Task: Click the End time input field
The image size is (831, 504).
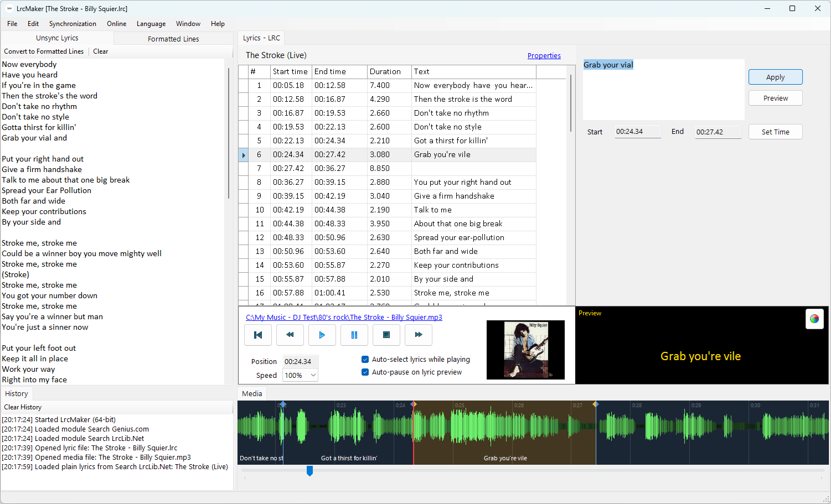Action: (x=718, y=132)
